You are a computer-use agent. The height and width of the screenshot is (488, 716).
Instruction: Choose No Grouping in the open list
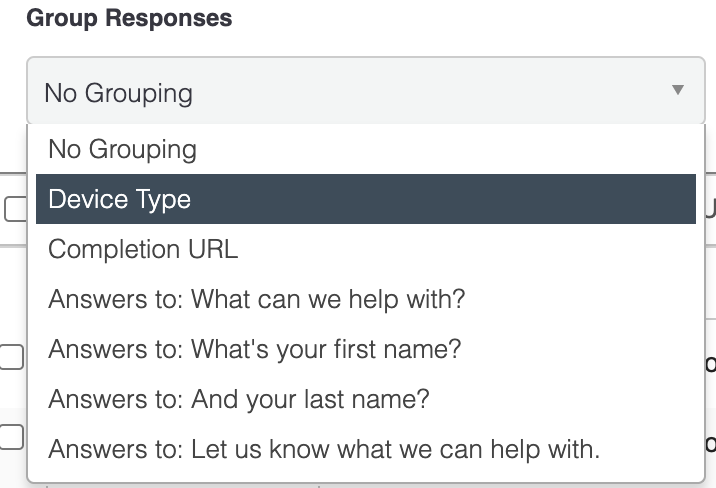point(122,150)
